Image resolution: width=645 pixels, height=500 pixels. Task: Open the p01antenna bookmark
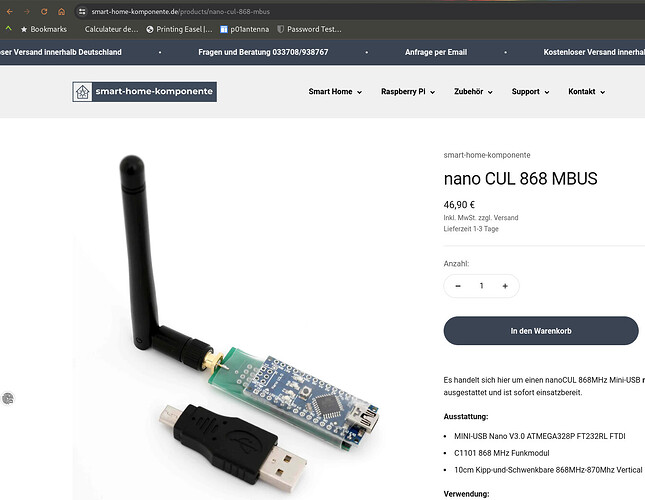pos(245,29)
